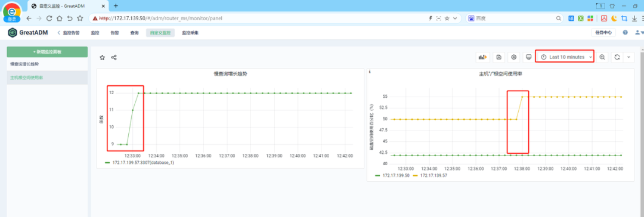Open dashboard settings gear icon
Screen dimensions: 644x217
[x=513, y=57]
